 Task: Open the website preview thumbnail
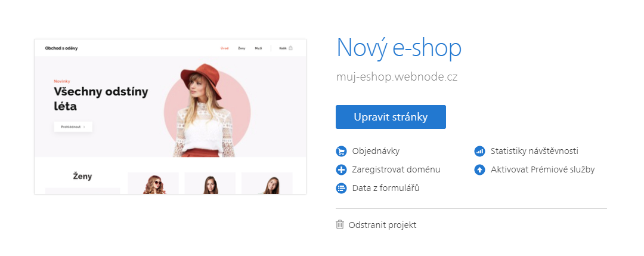pos(170,117)
